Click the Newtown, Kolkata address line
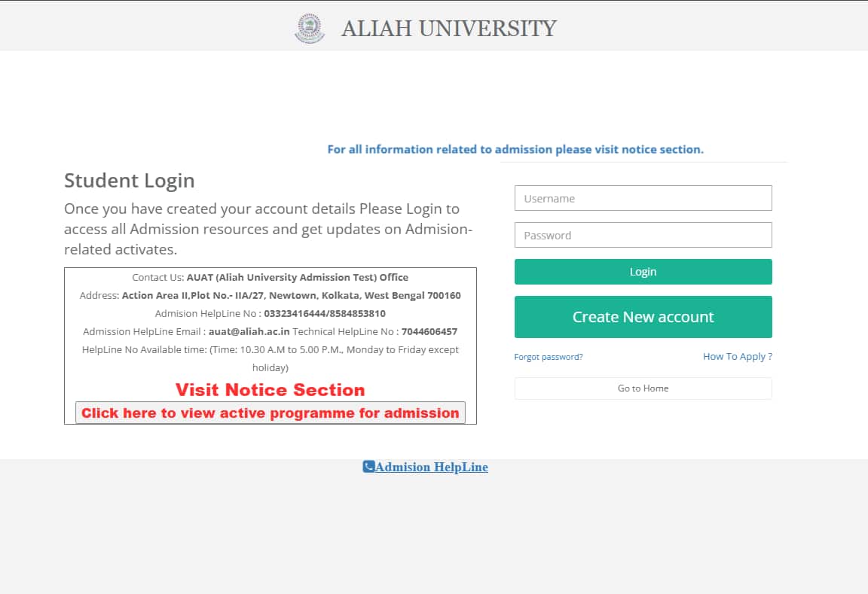The width and height of the screenshot is (868, 594). tap(270, 295)
